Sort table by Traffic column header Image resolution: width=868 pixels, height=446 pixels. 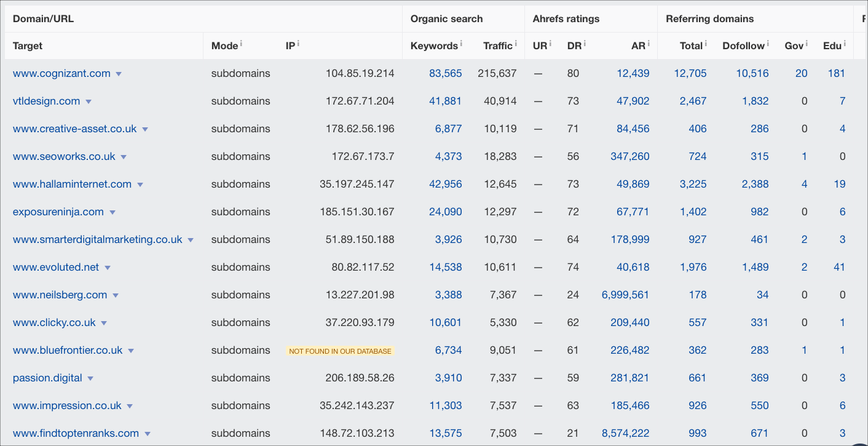coord(498,46)
